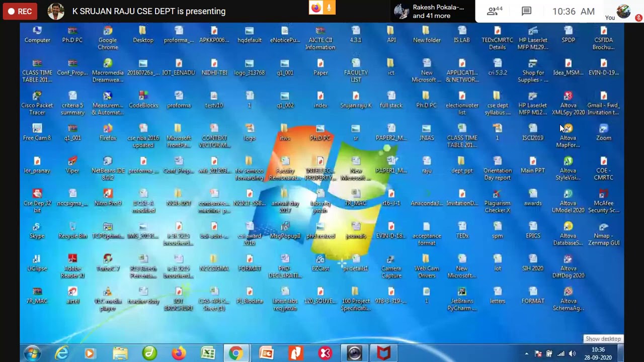Open the Recycle Bin
Screen dimensions: 644x362
(x=72, y=231)
